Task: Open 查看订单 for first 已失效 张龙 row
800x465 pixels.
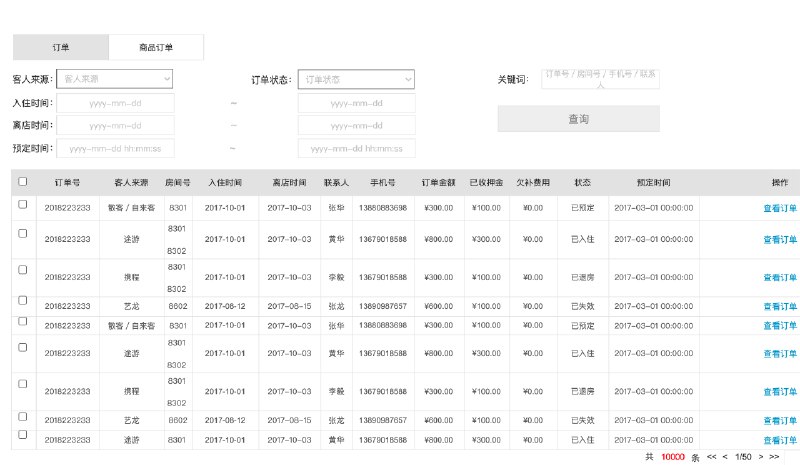Action: 780,307
